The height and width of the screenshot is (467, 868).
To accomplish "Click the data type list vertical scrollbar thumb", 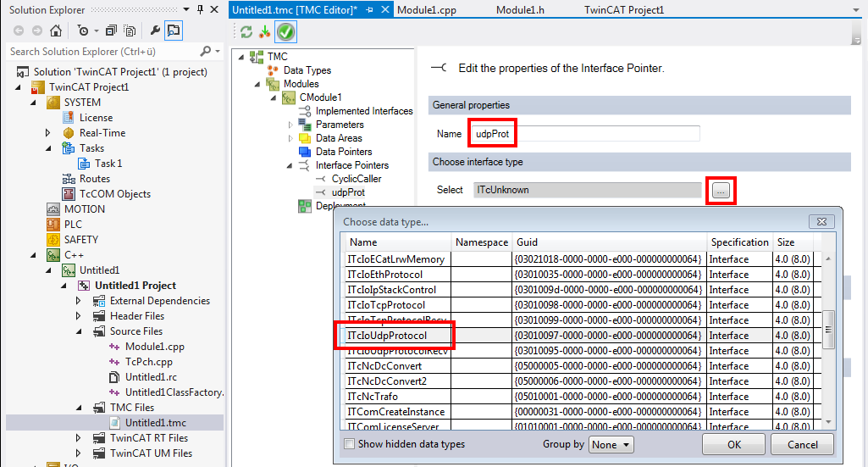I will 828,330.
